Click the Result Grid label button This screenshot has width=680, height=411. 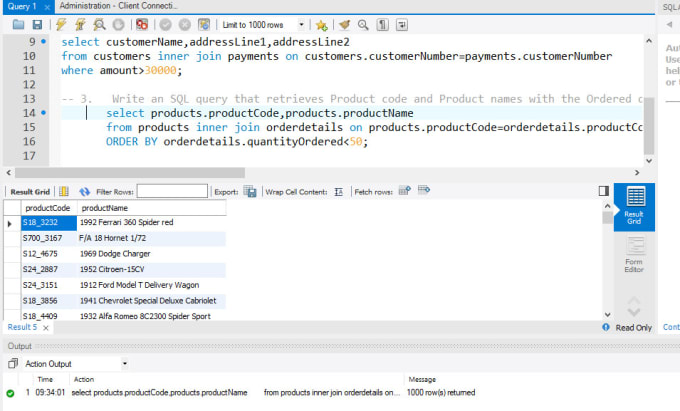click(30, 192)
